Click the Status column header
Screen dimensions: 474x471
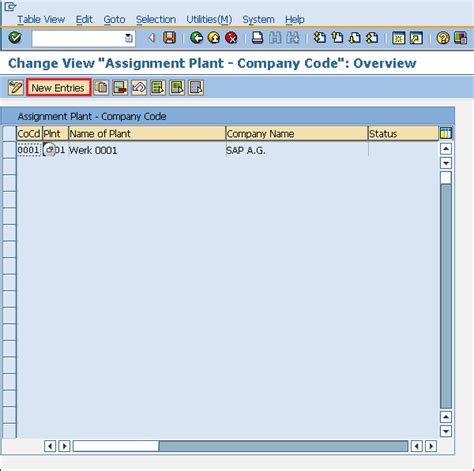(x=403, y=133)
